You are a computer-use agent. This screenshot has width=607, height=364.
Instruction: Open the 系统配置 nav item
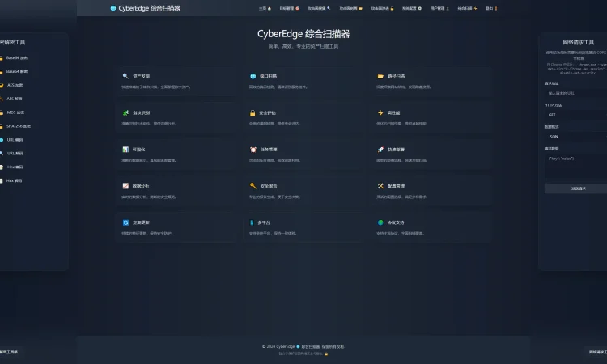coord(411,8)
